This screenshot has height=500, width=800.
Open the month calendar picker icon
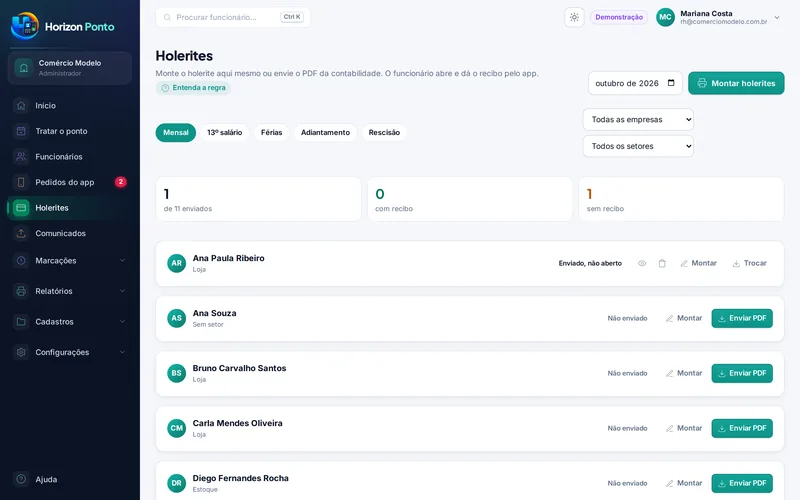(x=671, y=83)
